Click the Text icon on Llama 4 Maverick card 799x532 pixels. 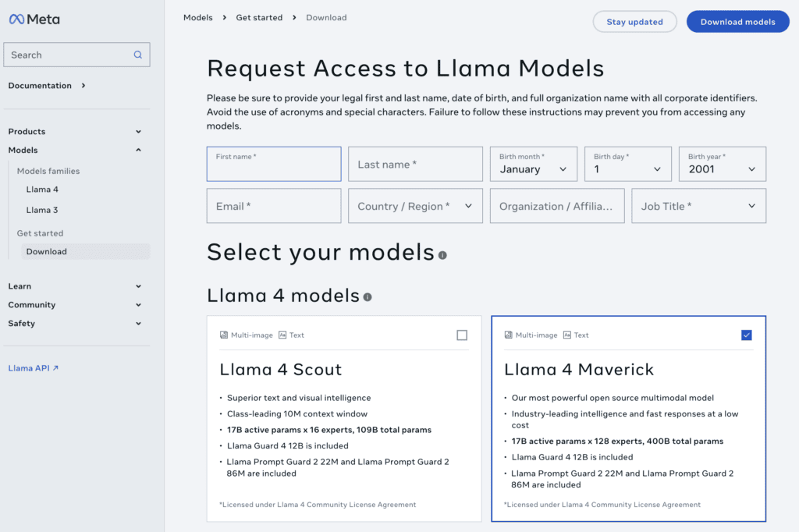567,335
